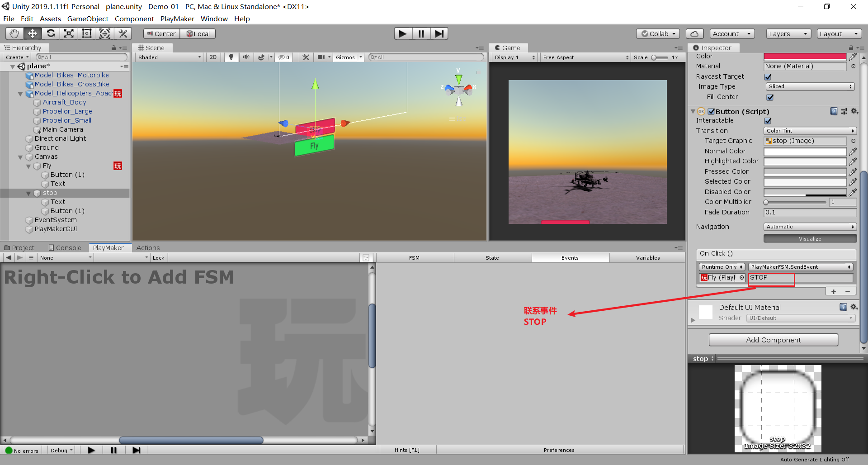Click the Add Component button
Viewport: 868px width, 465px height.
click(774, 340)
